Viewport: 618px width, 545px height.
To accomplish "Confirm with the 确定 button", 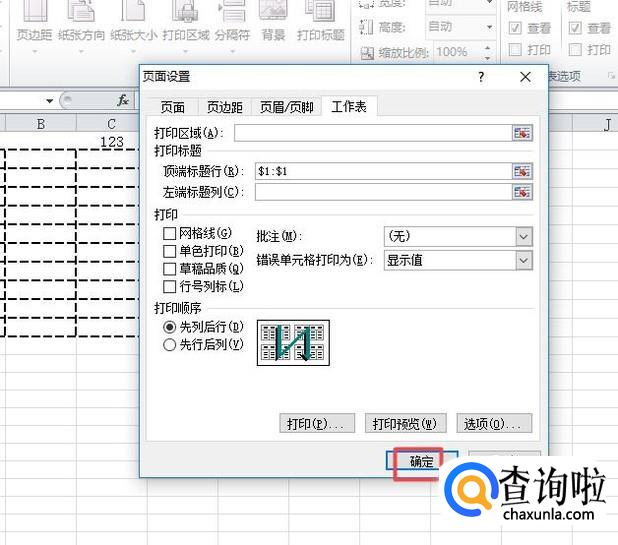I will (421, 461).
